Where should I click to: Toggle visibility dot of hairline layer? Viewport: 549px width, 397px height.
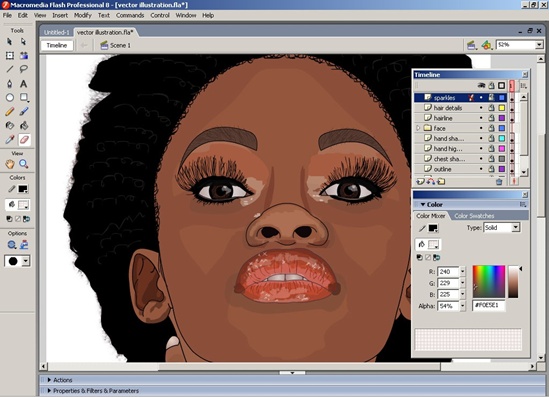481,118
